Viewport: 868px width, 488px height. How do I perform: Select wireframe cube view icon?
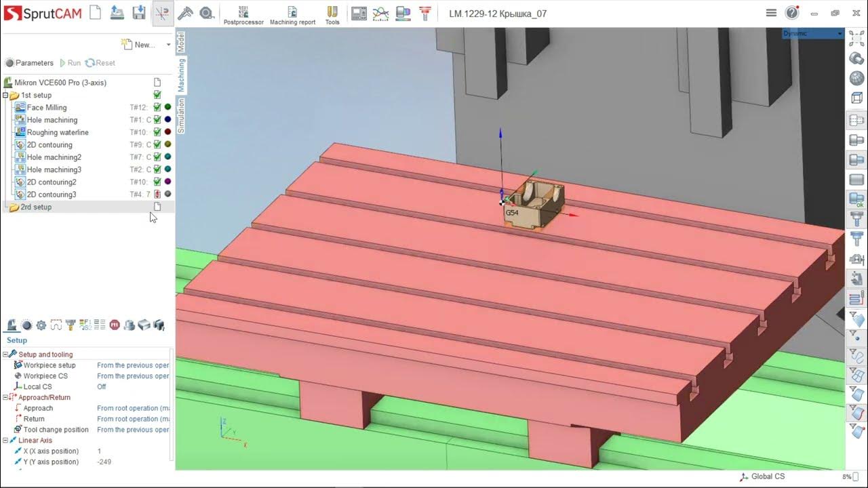[x=856, y=98]
